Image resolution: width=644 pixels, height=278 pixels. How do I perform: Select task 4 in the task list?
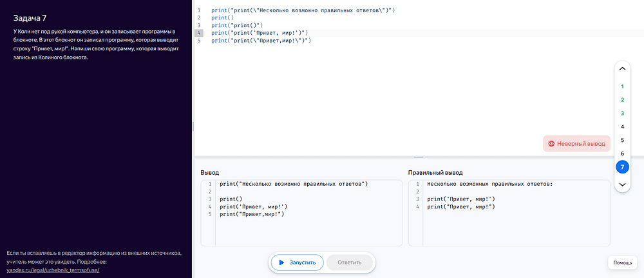tap(622, 127)
